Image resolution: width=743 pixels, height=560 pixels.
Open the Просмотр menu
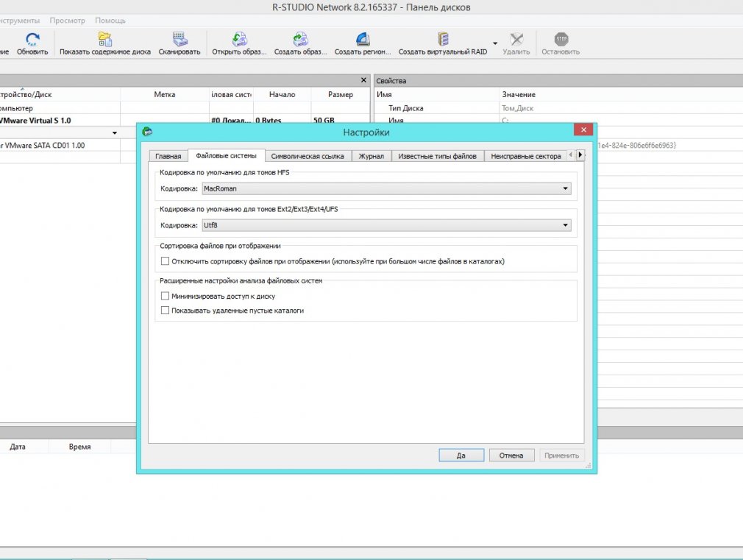tap(67, 21)
